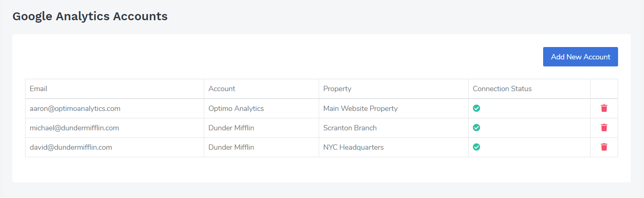Click green checkmark for NYC Headquarters row
This screenshot has height=198, width=644.
476,147
